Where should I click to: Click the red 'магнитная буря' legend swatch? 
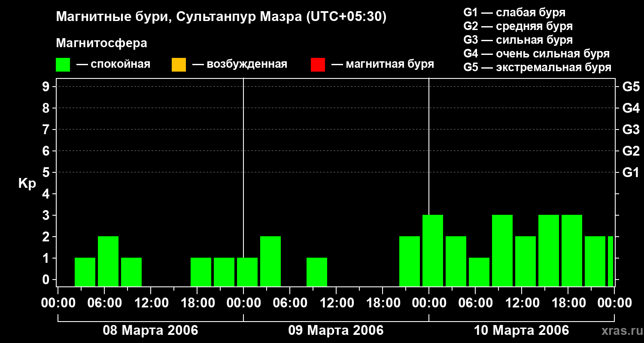tap(318, 65)
